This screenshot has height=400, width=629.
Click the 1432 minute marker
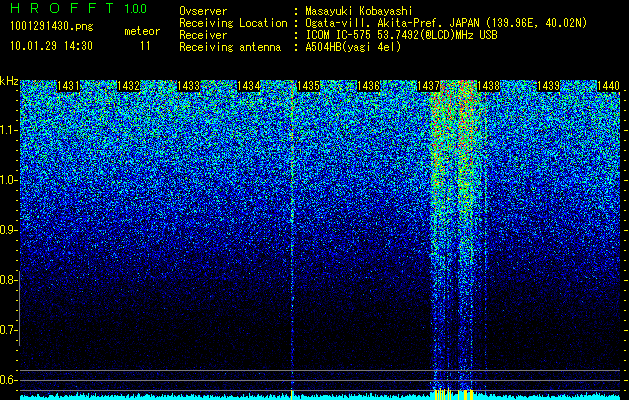coord(129,86)
